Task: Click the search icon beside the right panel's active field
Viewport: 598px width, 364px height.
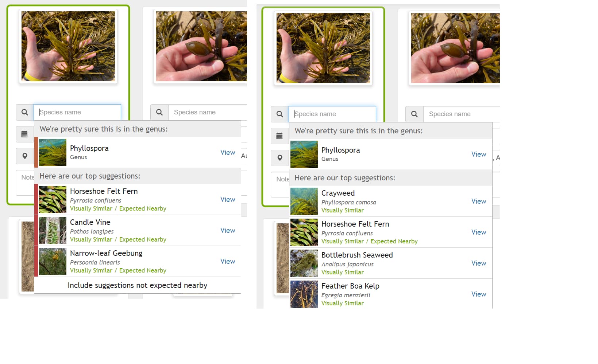Action: tap(279, 114)
